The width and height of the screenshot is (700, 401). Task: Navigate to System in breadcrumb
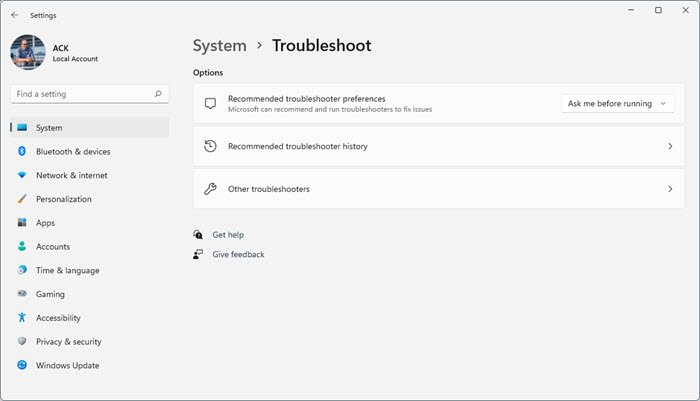click(219, 46)
